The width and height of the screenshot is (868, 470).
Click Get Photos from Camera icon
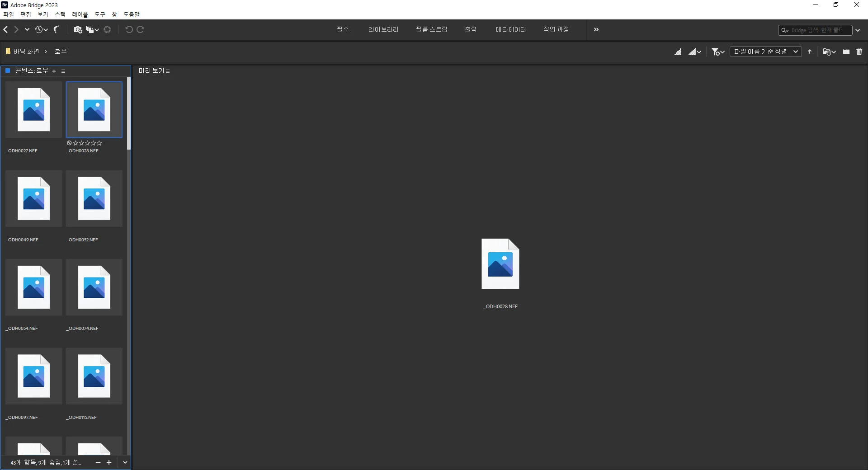78,29
